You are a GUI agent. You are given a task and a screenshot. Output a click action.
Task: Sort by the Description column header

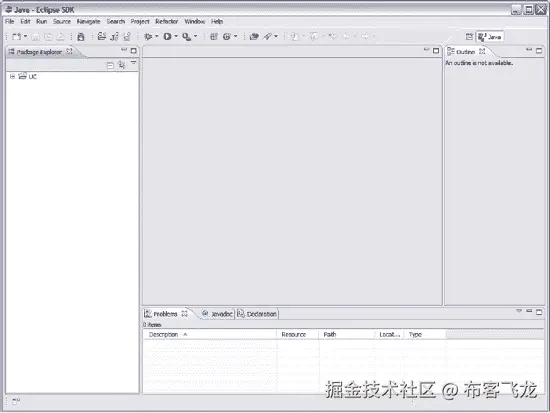pos(209,334)
